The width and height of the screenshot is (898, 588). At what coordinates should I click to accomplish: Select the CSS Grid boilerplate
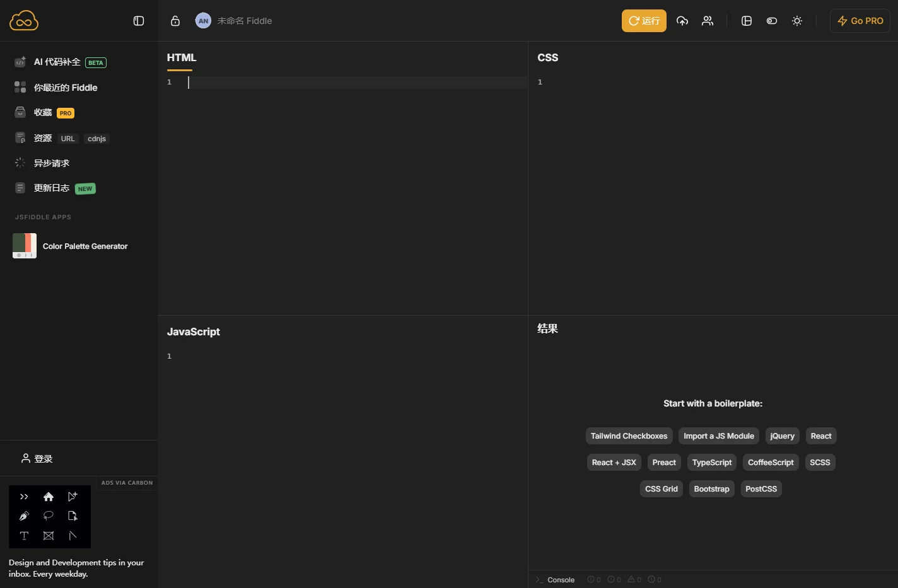pyautogui.click(x=662, y=489)
